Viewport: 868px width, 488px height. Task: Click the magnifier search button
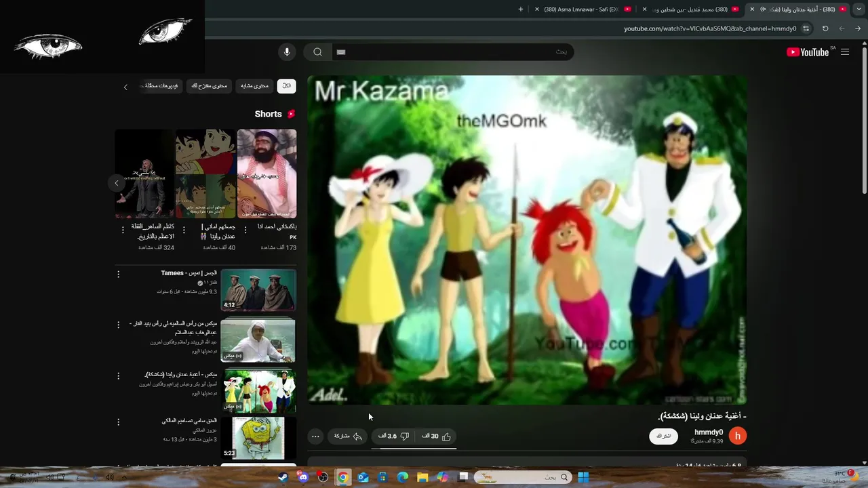point(317,52)
